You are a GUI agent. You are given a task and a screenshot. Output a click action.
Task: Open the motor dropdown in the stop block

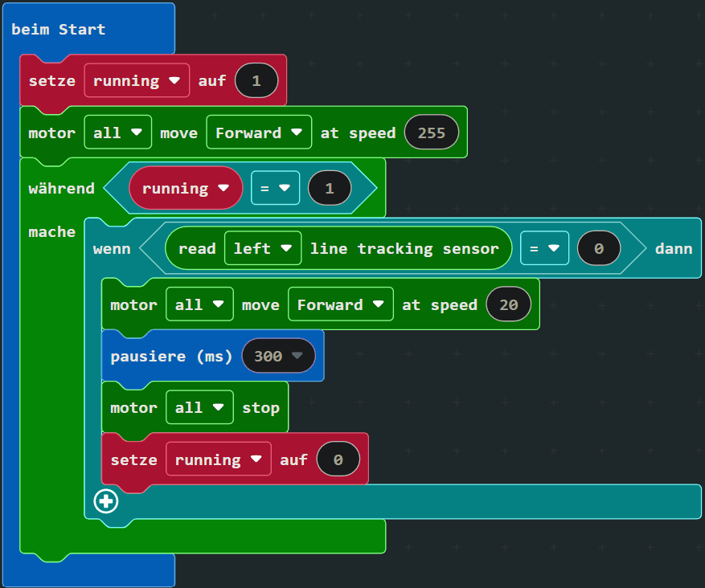click(x=199, y=407)
